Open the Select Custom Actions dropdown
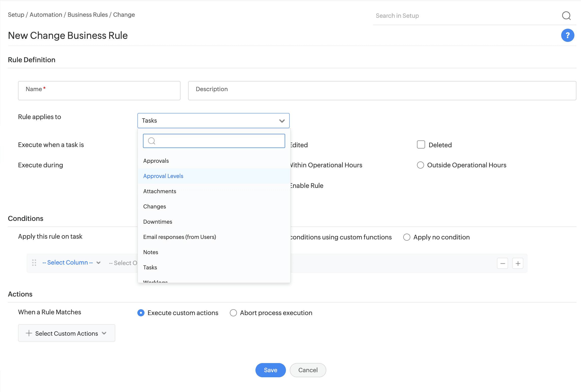Viewport: 581px width, 392px height. (66, 333)
